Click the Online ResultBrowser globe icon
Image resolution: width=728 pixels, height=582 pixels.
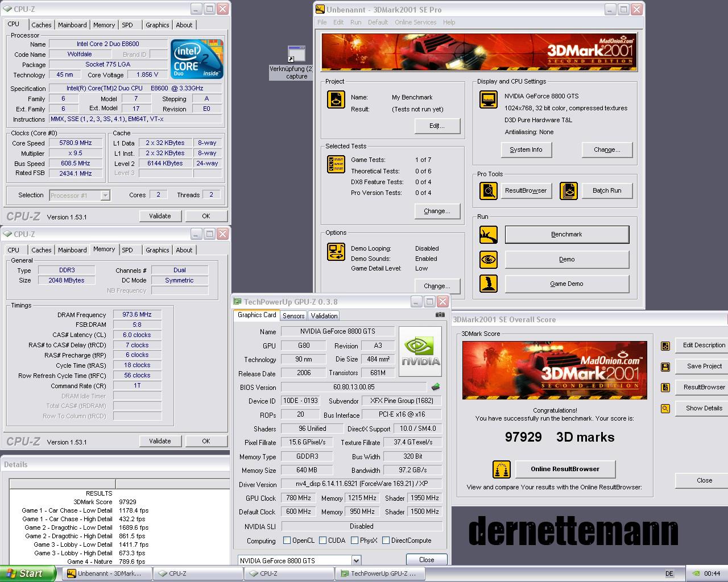coord(501,469)
